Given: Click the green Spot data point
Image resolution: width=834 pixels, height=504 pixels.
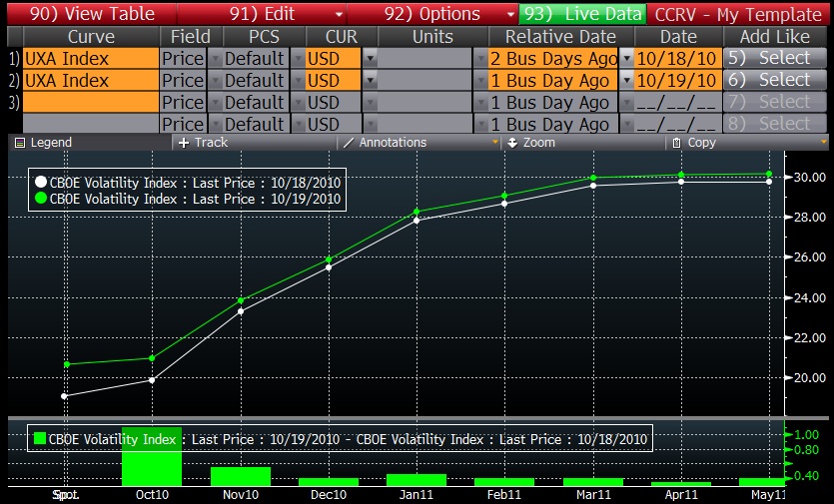Looking at the screenshot, I should click(67, 364).
